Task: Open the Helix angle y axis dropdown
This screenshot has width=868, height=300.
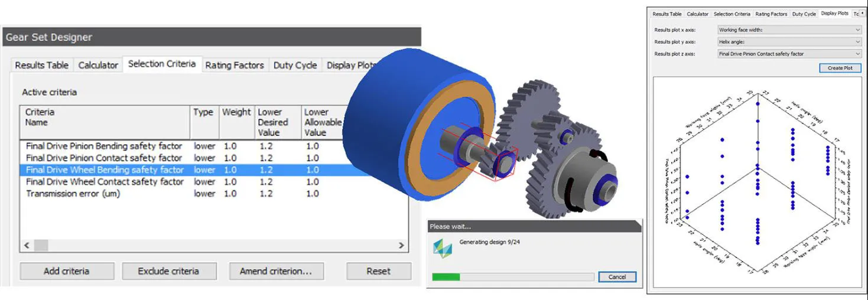Action: click(x=789, y=42)
